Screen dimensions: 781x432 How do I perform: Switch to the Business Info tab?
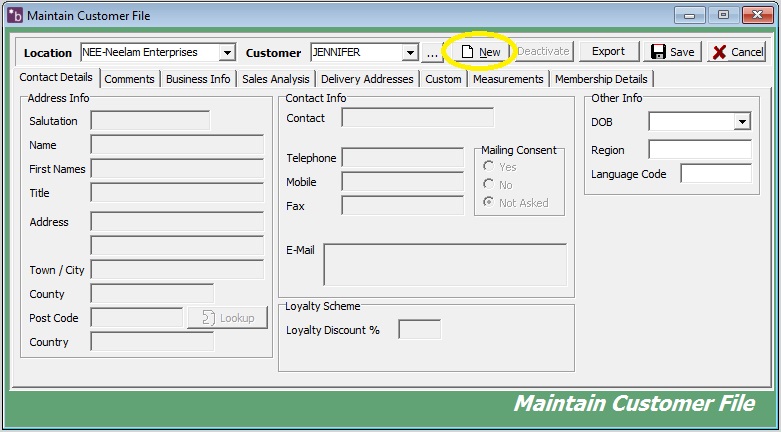point(198,79)
